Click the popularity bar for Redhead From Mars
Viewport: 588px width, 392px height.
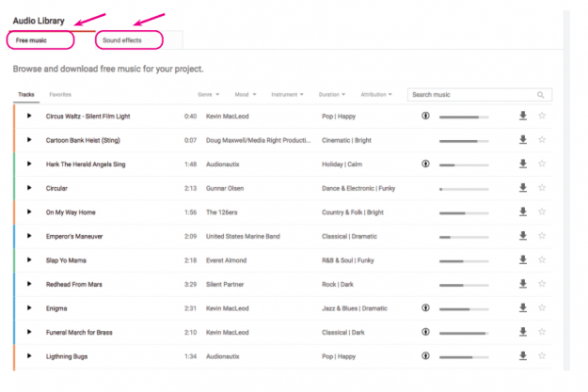[x=464, y=285]
